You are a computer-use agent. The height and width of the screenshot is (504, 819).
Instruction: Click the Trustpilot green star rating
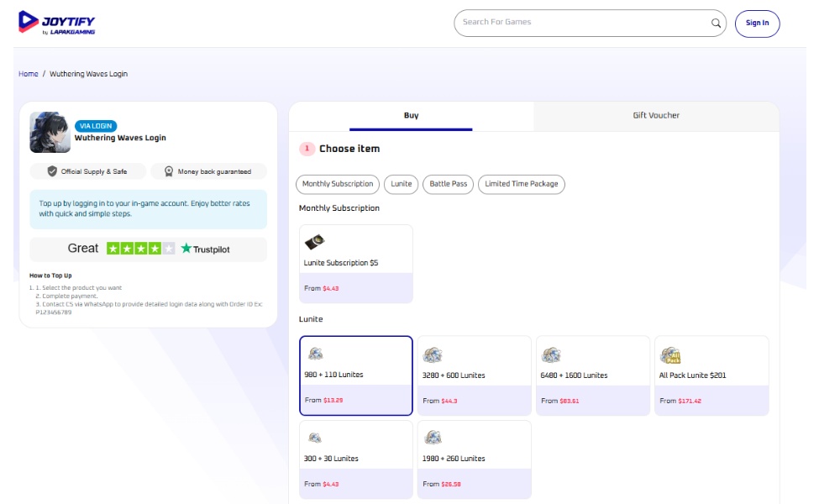tap(140, 249)
